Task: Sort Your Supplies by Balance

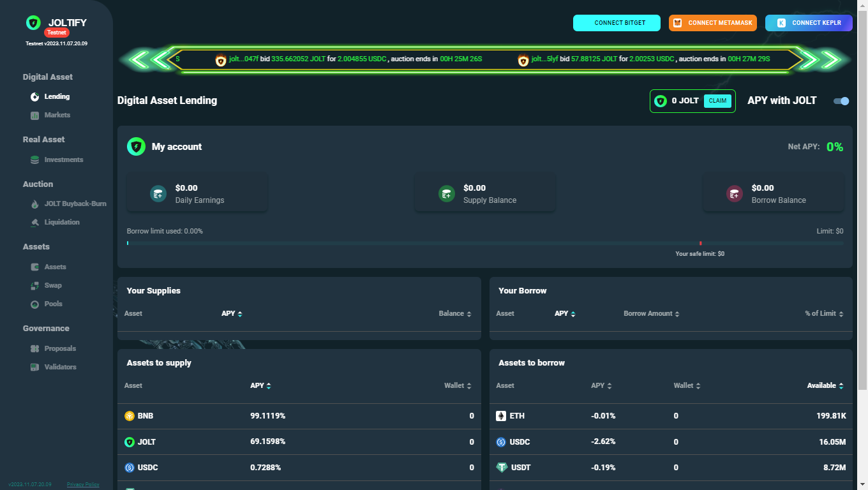Action: (x=455, y=314)
